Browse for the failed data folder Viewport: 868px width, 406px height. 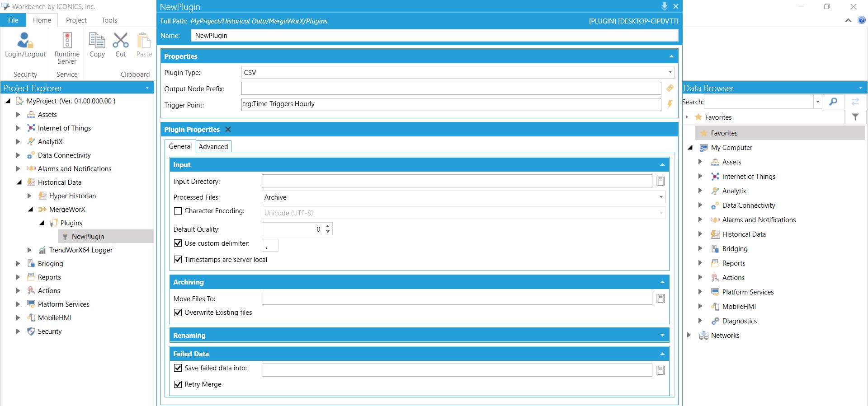pos(660,370)
